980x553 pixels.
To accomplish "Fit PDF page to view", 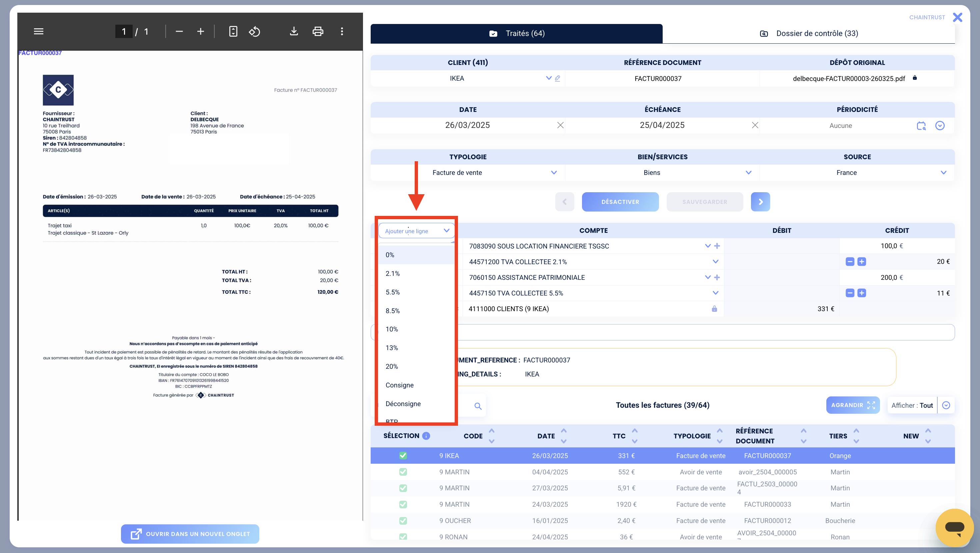I will pos(233,31).
